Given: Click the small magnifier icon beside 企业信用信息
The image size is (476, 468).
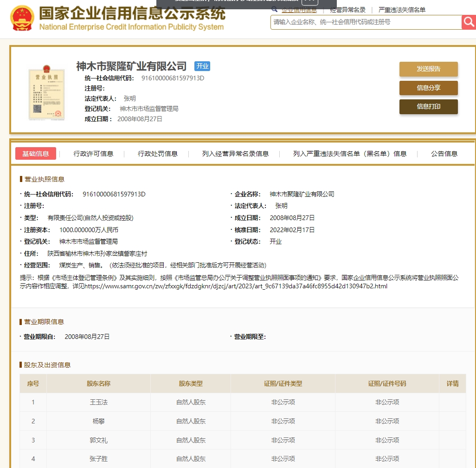Looking at the screenshot, I should pos(275,9).
